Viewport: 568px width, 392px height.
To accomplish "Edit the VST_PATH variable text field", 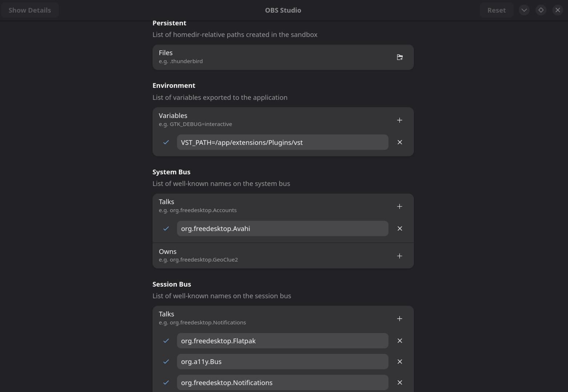I will 283,142.
